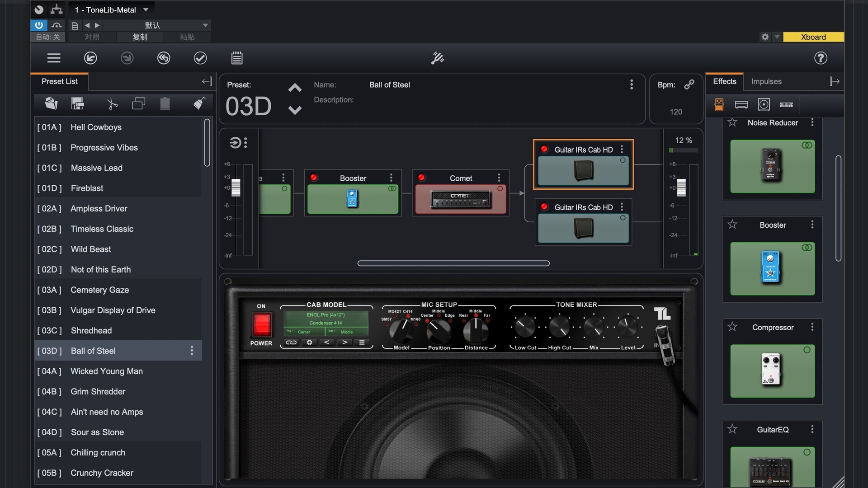
Task: Click the cut scissors icon
Action: click(112, 103)
